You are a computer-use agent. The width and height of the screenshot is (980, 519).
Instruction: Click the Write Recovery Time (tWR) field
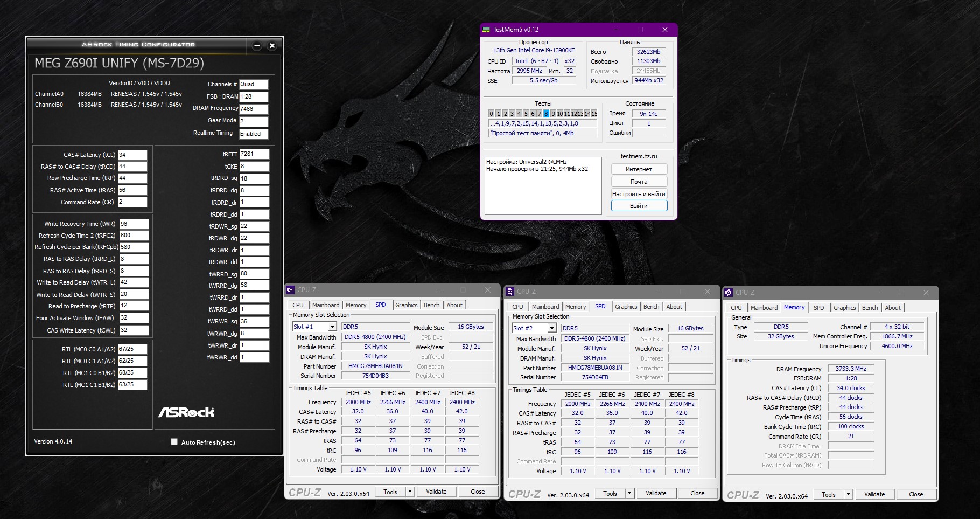point(134,224)
